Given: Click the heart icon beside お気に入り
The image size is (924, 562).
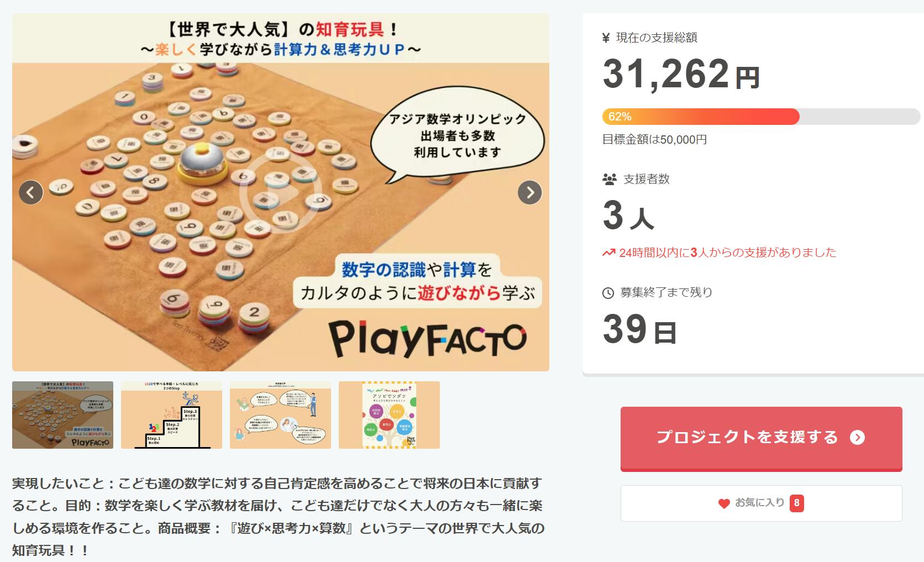Looking at the screenshot, I should tap(724, 503).
